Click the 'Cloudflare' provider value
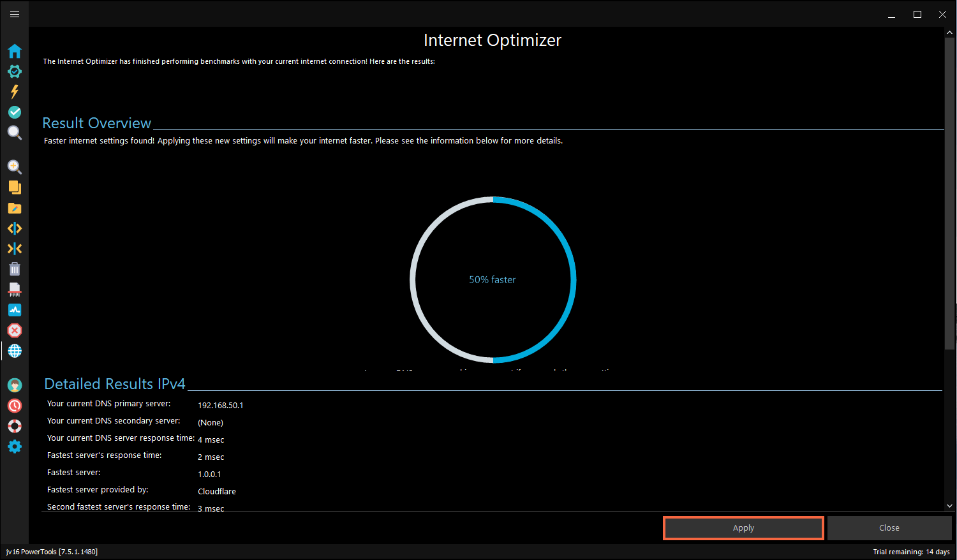The height and width of the screenshot is (560, 957). click(x=217, y=492)
